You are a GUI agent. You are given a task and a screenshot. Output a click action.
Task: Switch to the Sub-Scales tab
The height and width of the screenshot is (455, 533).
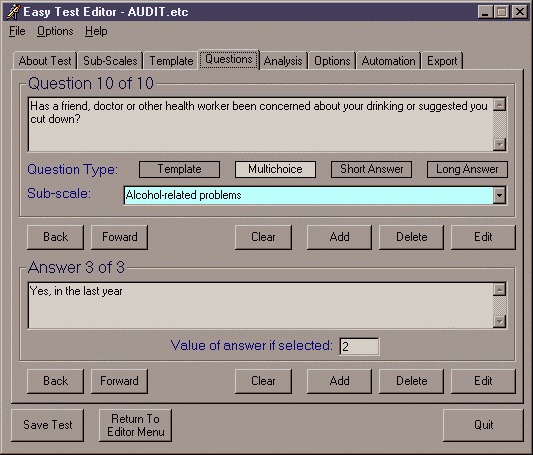[x=110, y=61]
